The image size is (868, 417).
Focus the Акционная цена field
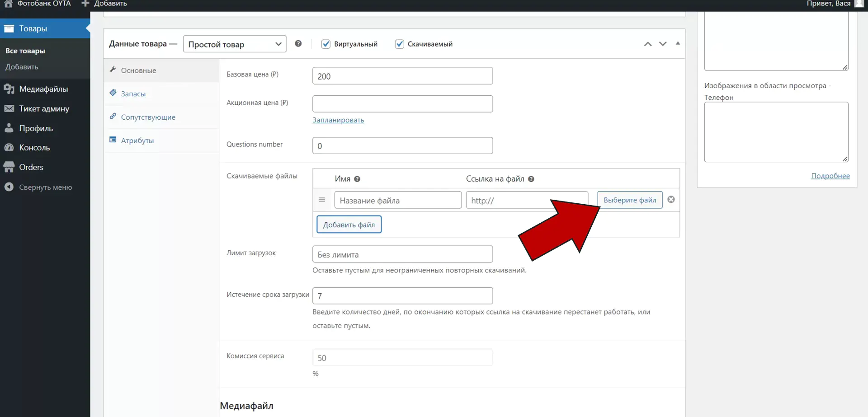(402, 104)
